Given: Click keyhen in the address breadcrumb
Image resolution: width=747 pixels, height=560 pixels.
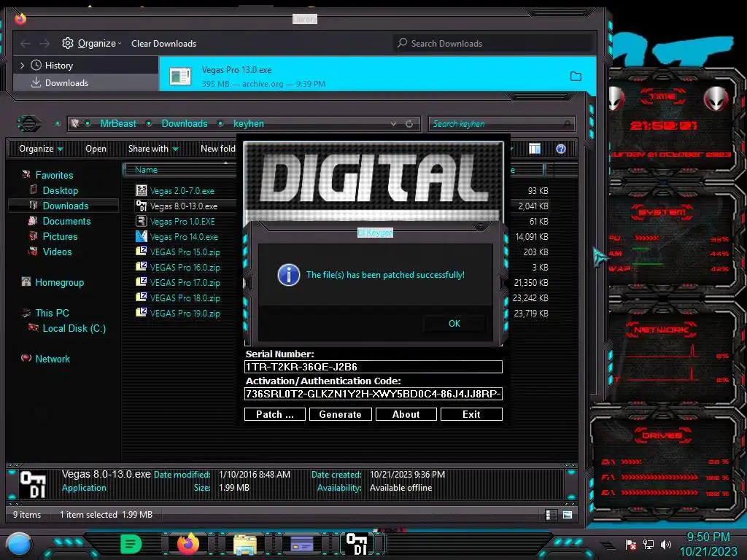Looking at the screenshot, I should tap(248, 124).
